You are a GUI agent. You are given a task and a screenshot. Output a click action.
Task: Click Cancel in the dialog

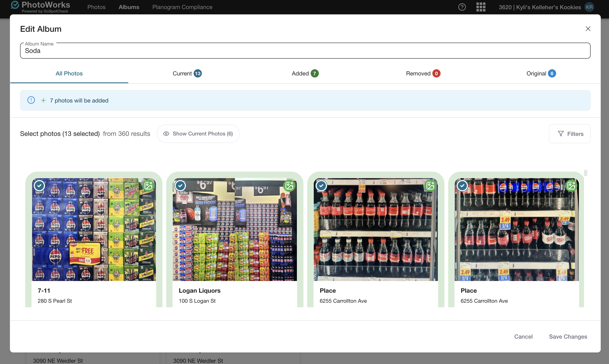pyautogui.click(x=523, y=337)
